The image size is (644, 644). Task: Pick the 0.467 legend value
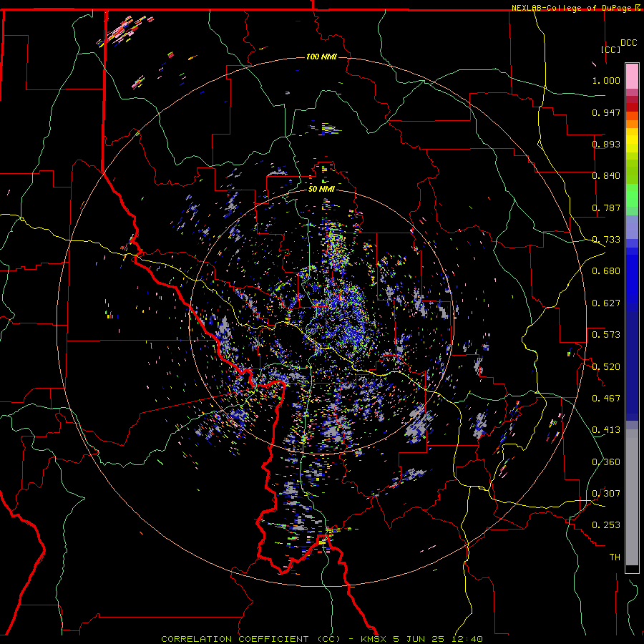tap(606, 399)
